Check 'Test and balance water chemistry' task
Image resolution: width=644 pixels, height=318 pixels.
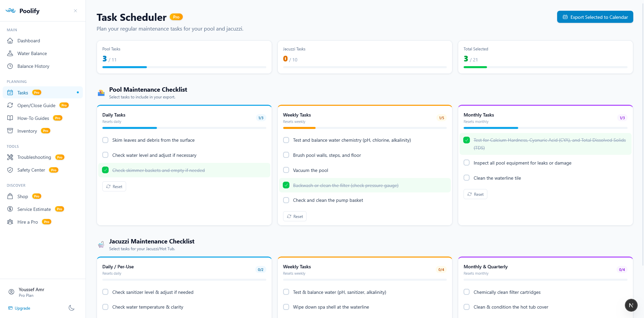click(286, 140)
